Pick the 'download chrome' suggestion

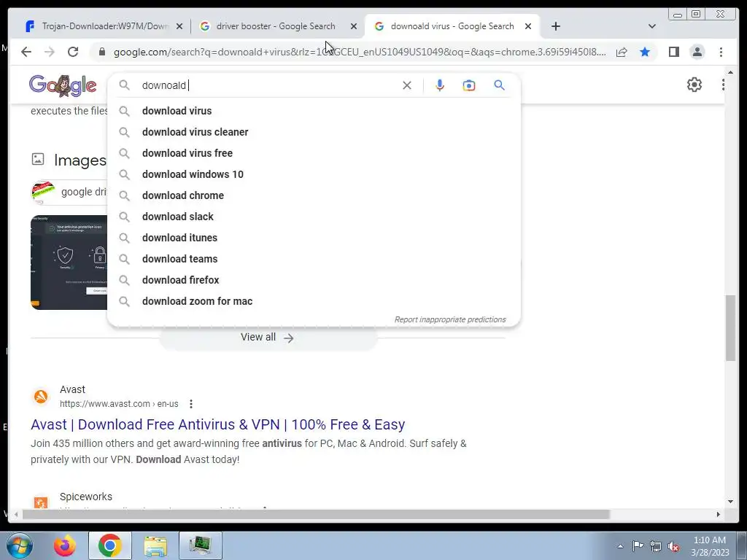pos(314,195)
